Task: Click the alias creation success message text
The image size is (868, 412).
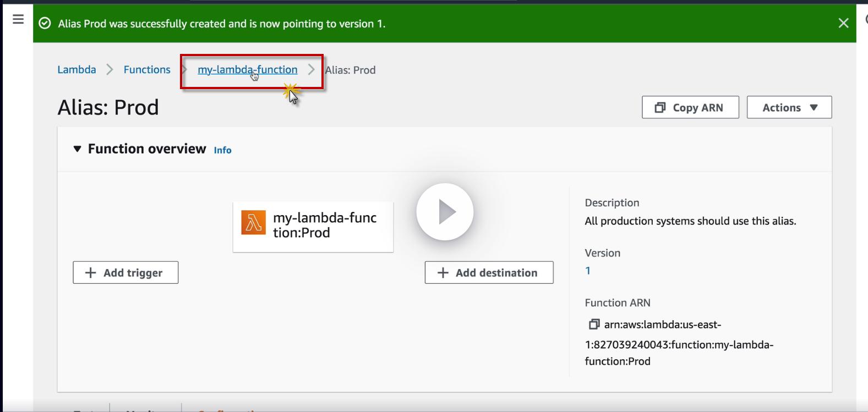Action: [x=222, y=24]
